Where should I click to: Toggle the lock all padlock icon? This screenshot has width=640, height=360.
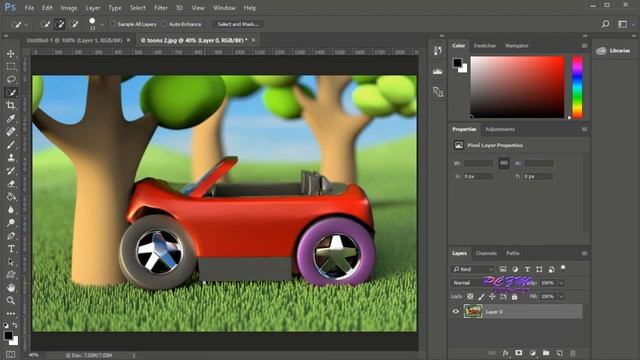[x=514, y=297]
